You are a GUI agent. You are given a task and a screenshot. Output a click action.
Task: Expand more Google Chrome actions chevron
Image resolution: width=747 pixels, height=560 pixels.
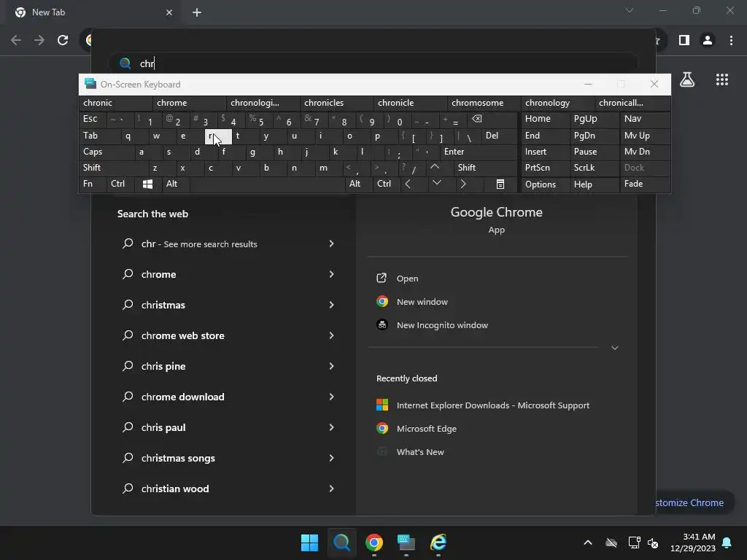point(614,348)
